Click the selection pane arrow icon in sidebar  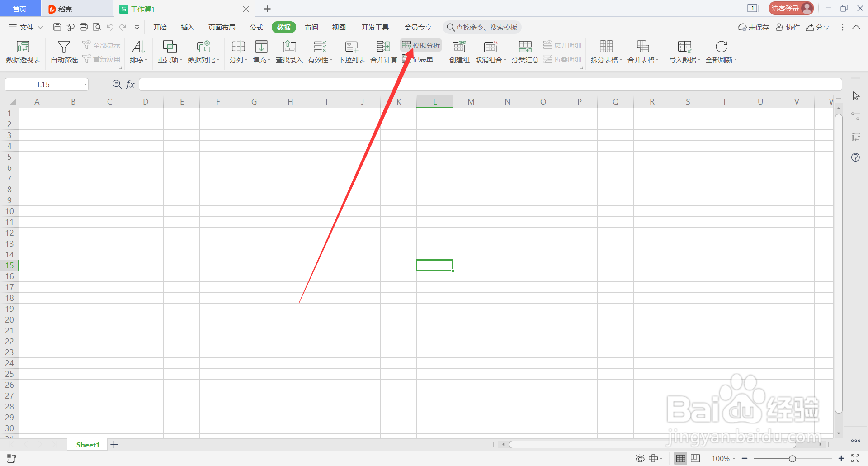[x=856, y=96]
